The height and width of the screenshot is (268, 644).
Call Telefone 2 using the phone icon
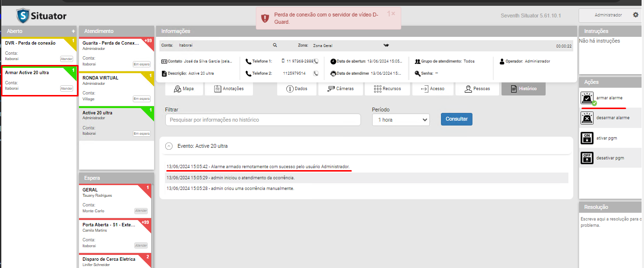316,74
